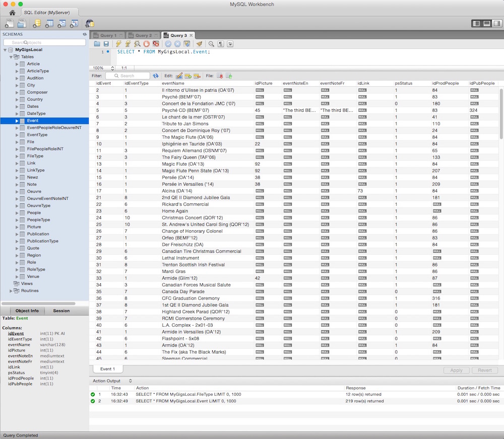Refresh the result grid data
Image resolution: width=504 pixels, height=439 pixels.
click(156, 76)
